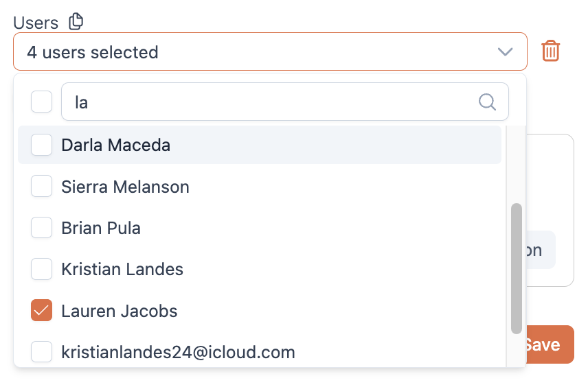
Task: Check the kristianlandes24@icloud.com checkbox
Action: tap(42, 352)
